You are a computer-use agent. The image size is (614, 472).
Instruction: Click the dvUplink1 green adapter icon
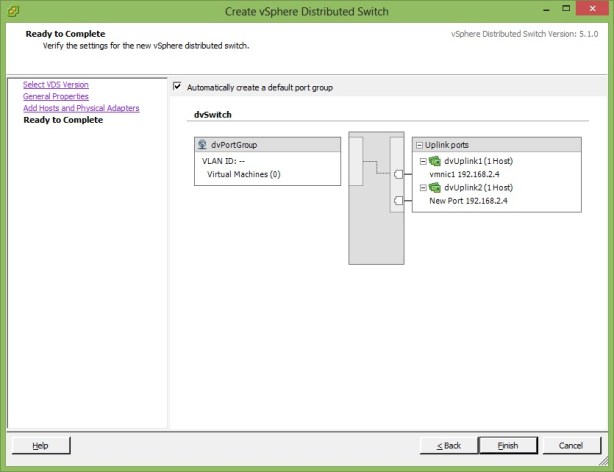point(435,160)
